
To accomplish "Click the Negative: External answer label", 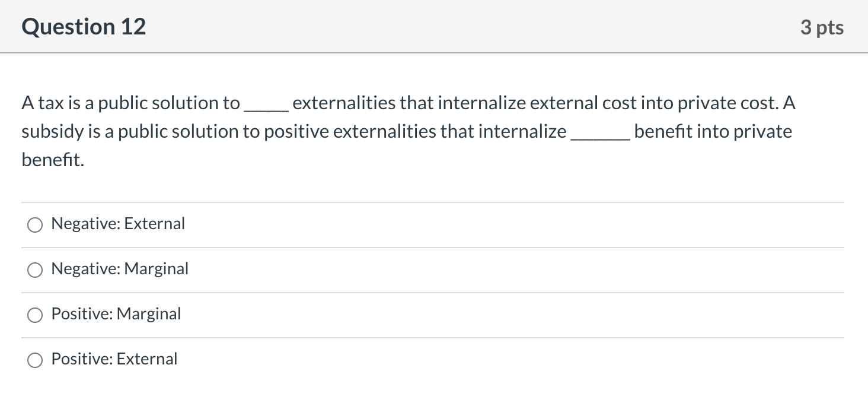I will (x=117, y=224).
